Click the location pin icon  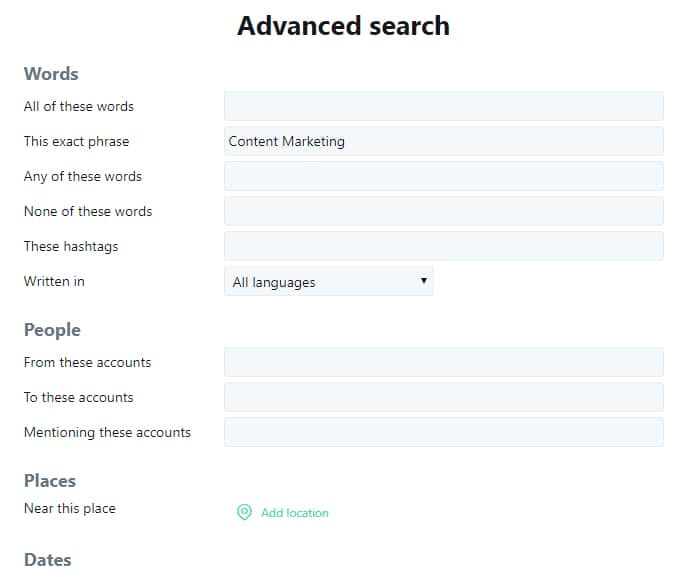[x=244, y=512]
